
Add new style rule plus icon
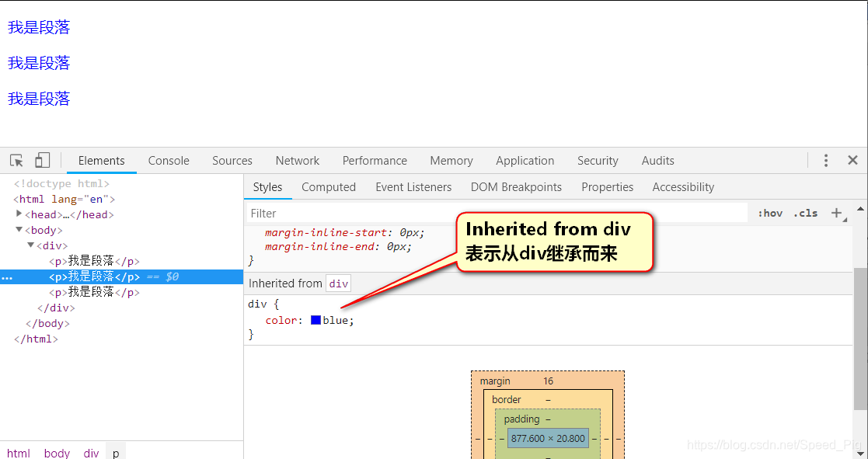click(836, 213)
